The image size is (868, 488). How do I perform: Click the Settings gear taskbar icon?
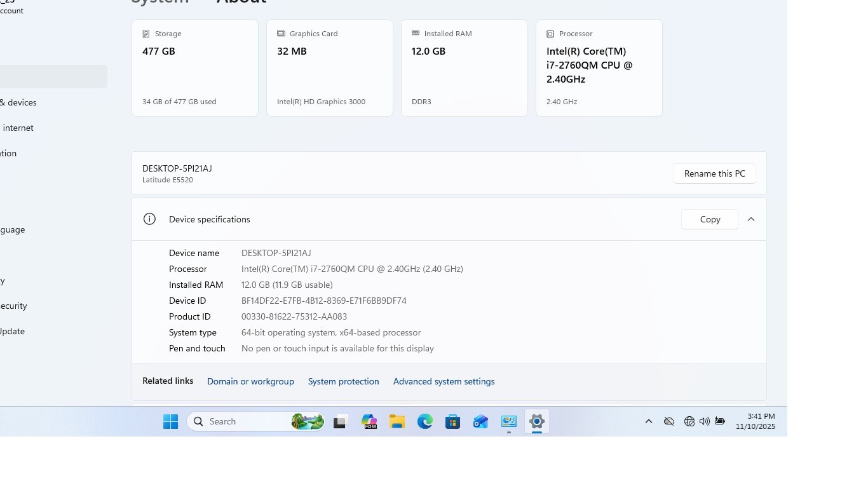pos(537,421)
